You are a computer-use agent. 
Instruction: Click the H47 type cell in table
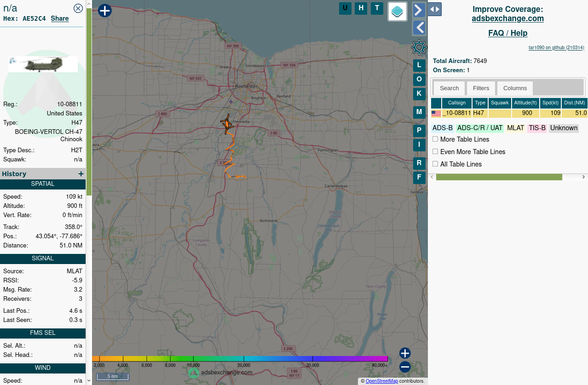pyautogui.click(x=480, y=113)
